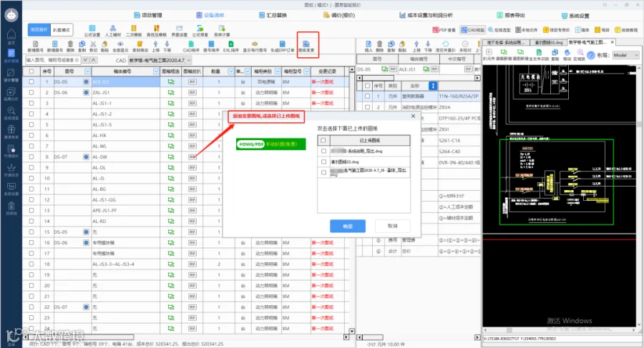Screen dimensions: 644x348
Task: Click the 显示每行图号 icon
Action: [x=255, y=46]
